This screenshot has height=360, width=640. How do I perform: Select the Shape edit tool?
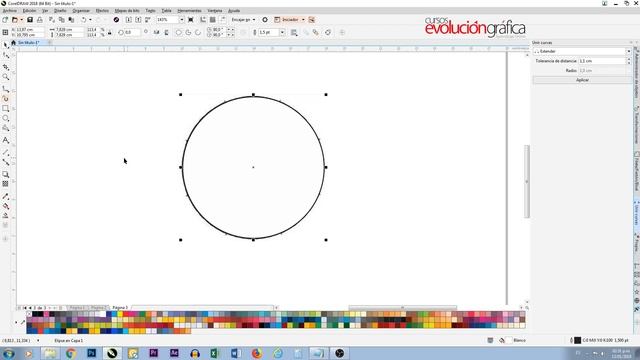coord(6,56)
